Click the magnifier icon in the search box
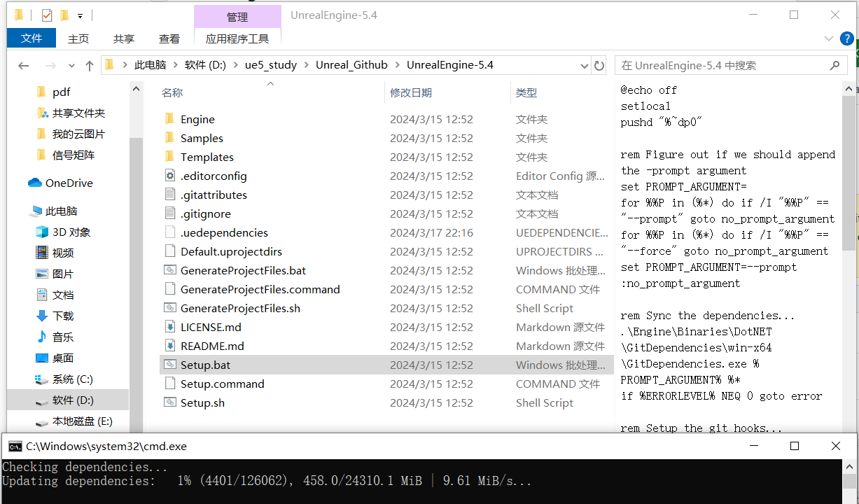Image resolution: width=859 pixels, height=504 pixels. tap(834, 65)
